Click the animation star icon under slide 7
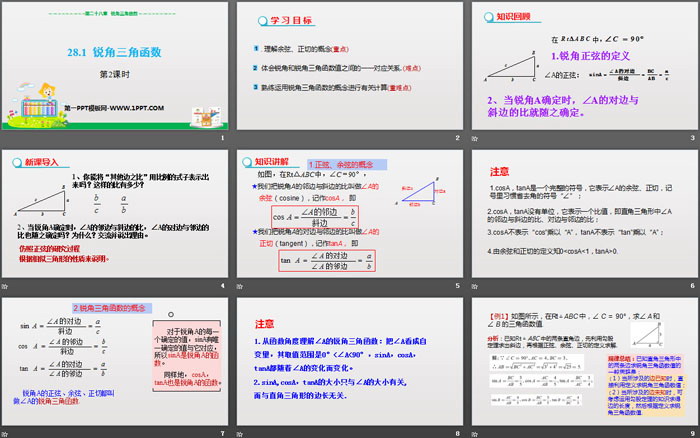This screenshot has height=438, width=700. [5, 434]
